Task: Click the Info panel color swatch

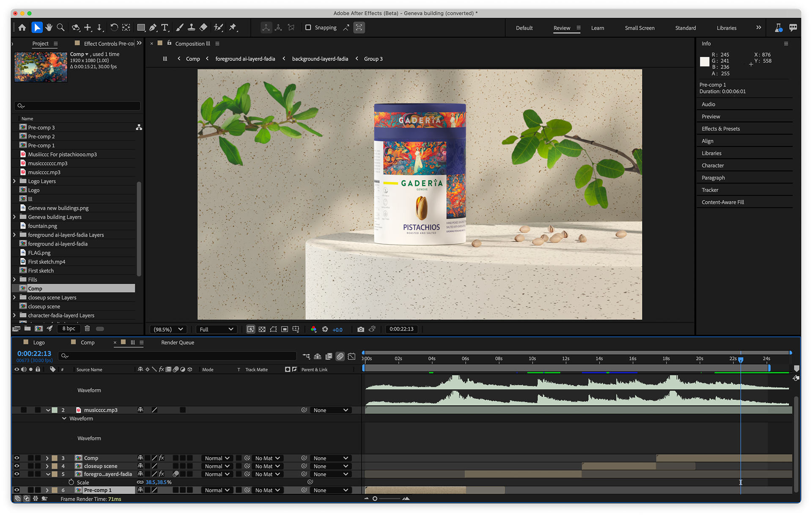Action: [x=705, y=62]
